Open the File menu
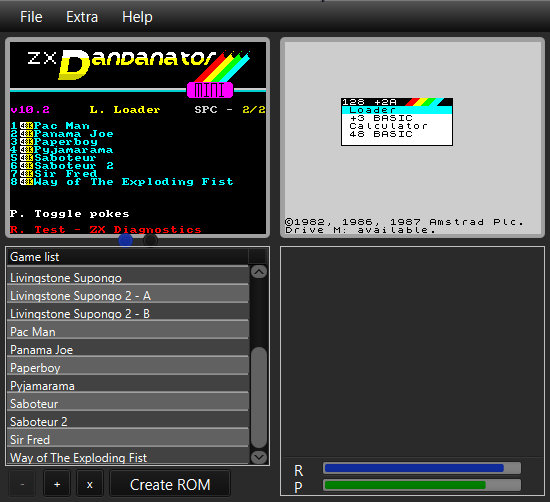Screen dimensions: 550x502 [x=31, y=17]
